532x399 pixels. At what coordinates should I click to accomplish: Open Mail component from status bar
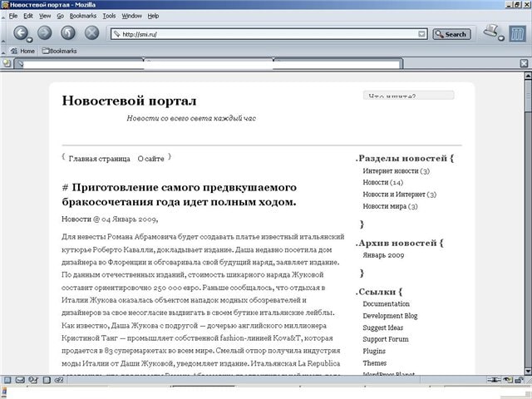pyautogui.click(x=20, y=380)
